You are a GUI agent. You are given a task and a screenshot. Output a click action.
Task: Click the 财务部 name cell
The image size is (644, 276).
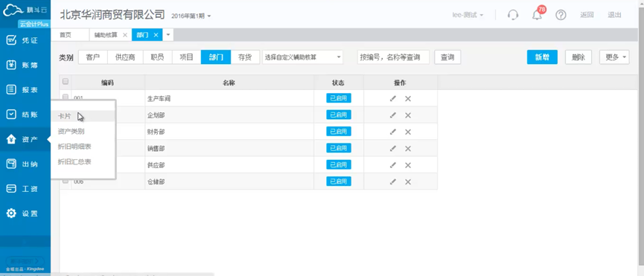pyautogui.click(x=229, y=132)
